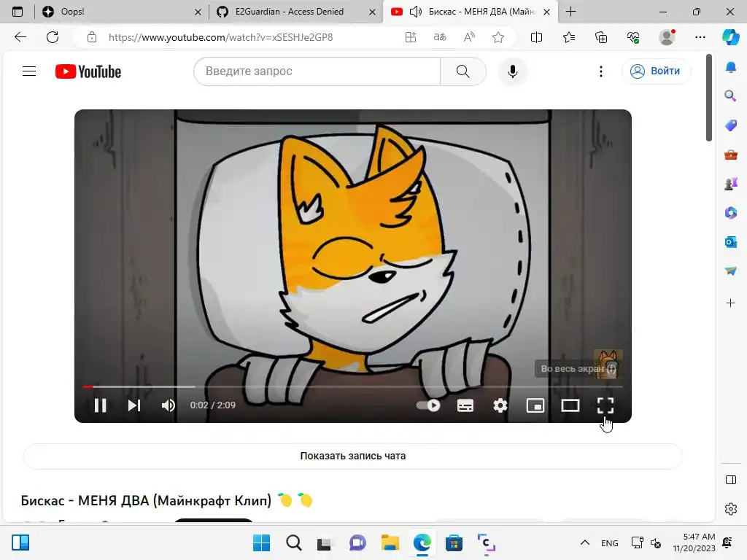Enter fullscreen mode in the player
This screenshot has width=747, height=560.
click(605, 405)
